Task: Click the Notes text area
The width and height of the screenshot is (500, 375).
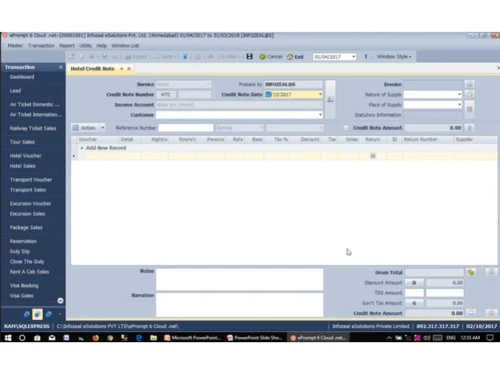Action: coord(239,279)
